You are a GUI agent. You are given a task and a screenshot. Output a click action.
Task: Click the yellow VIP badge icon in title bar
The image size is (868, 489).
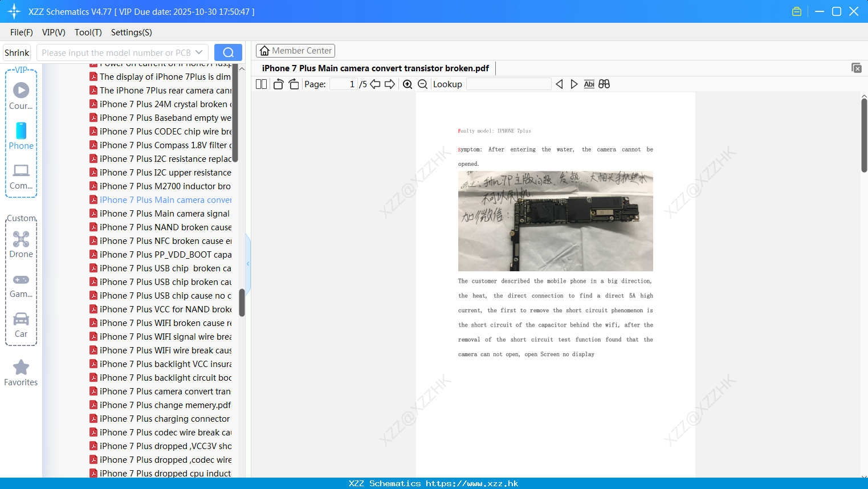pyautogui.click(x=797, y=11)
